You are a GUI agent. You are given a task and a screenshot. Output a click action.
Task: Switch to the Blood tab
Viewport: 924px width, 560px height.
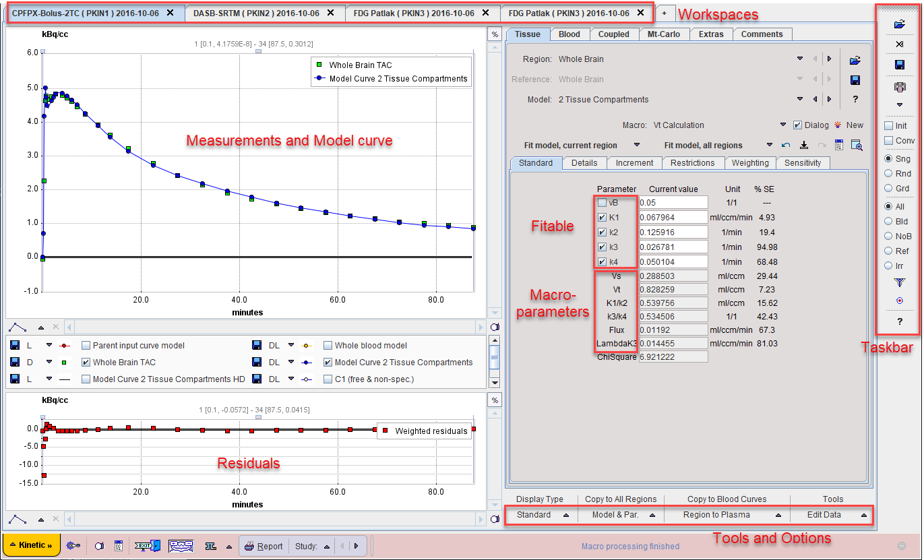pos(569,34)
